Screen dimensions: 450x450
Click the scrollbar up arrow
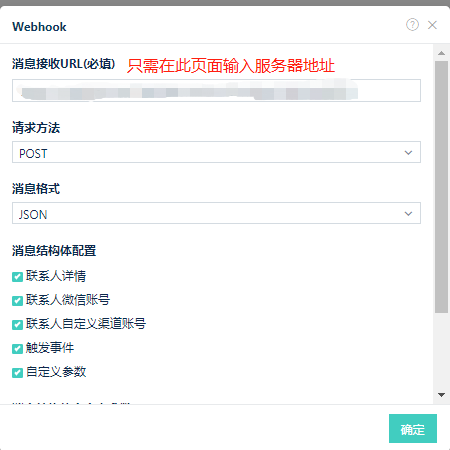tap(442, 53)
